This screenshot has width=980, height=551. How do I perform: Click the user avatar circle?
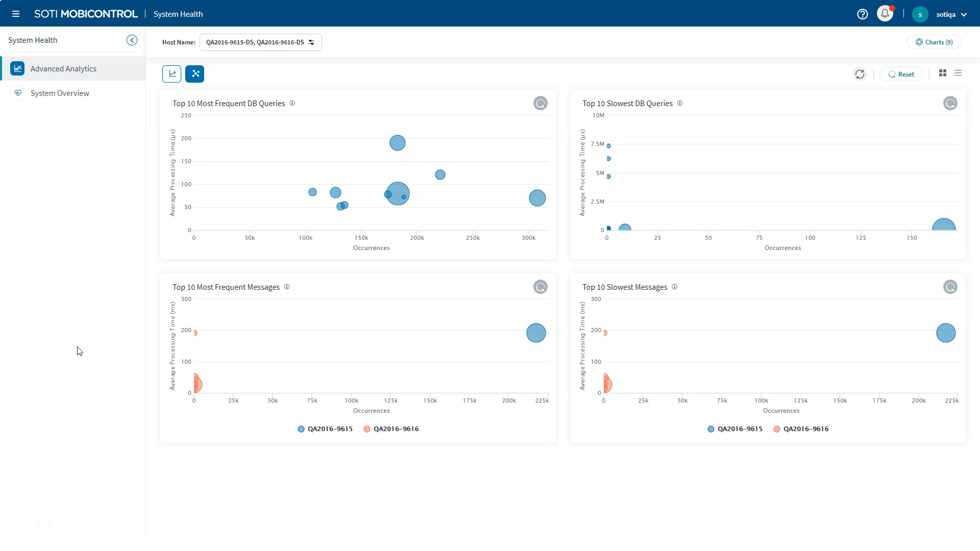coord(920,14)
